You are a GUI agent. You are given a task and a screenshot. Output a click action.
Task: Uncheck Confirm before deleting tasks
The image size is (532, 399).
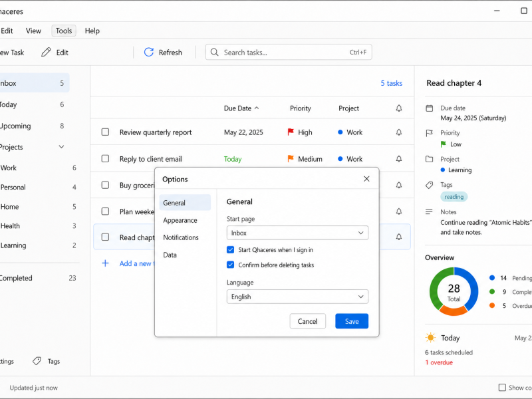tap(230, 265)
